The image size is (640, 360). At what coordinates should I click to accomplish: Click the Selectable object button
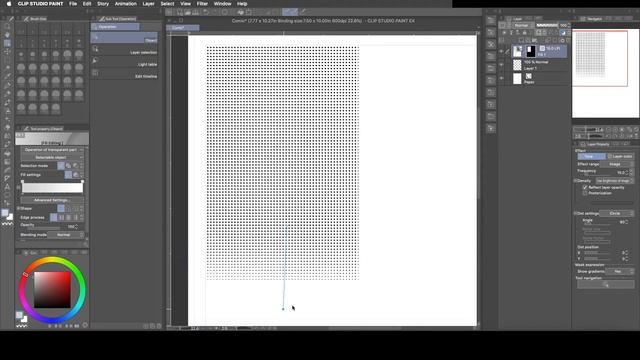pos(51,158)
